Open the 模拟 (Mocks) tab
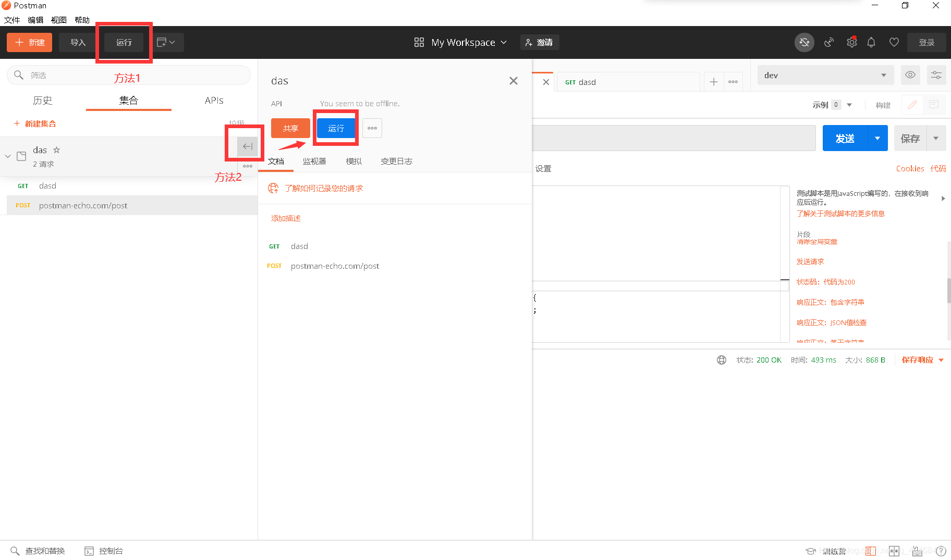The image size is (951, 560). pos(354,161)
